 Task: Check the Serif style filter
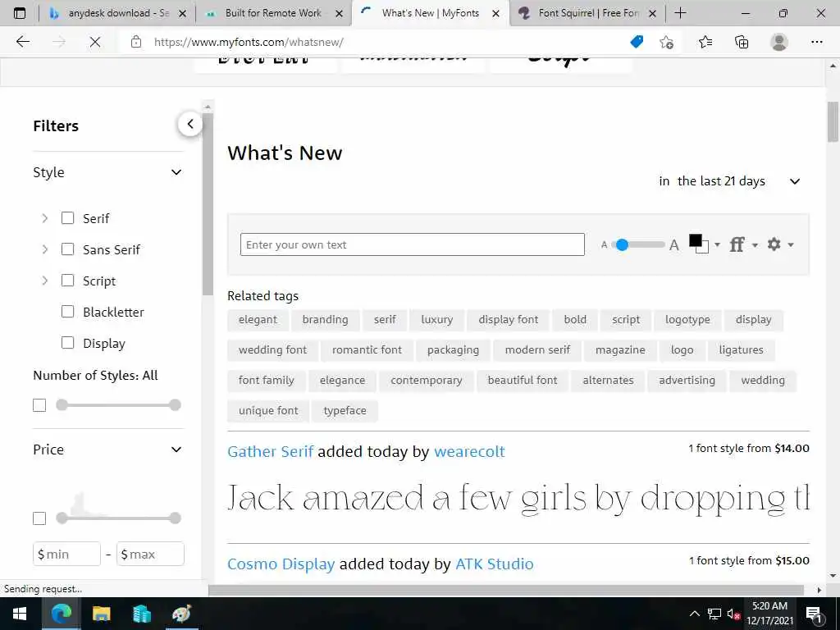pos(67,218)
